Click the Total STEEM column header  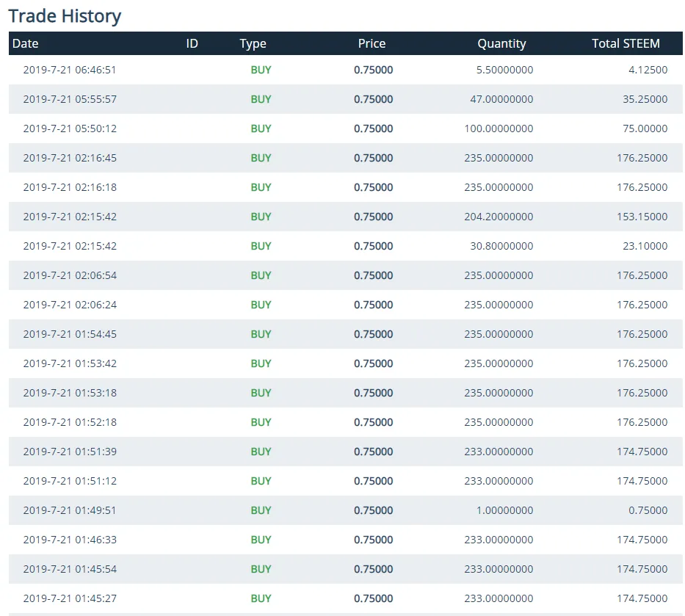pos(626,43)
